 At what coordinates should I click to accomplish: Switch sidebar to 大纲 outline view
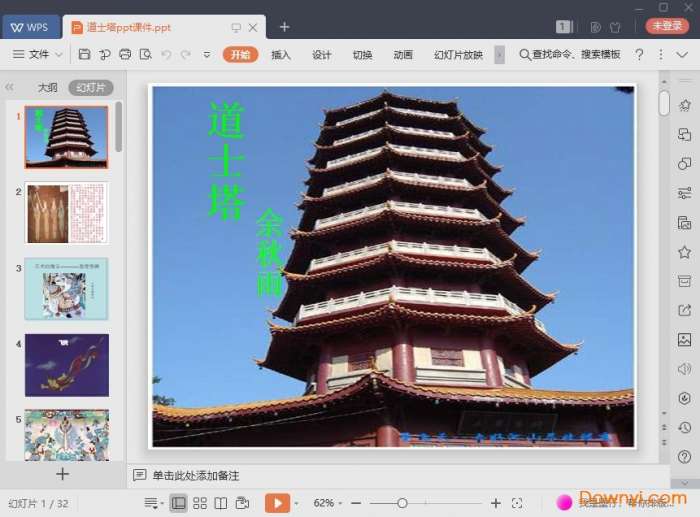(x=47, y=88)
